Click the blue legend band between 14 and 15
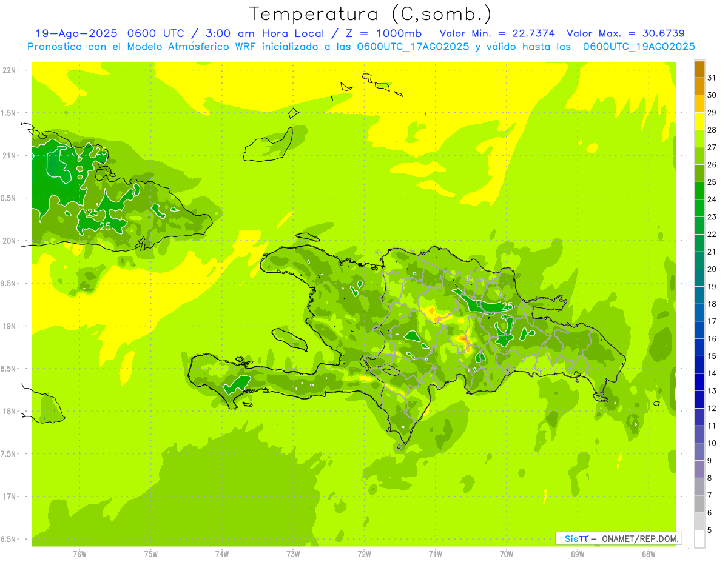The image size is (728, 562). [699, 365]
